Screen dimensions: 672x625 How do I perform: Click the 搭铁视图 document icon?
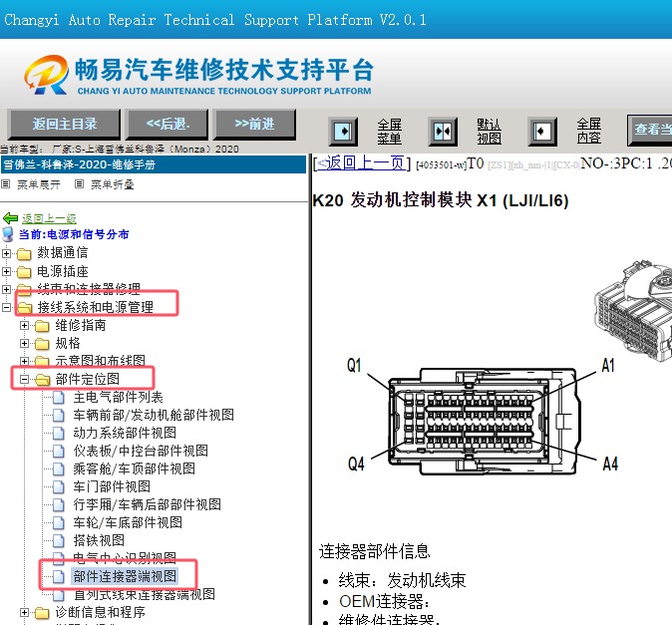click(x=58, y=541)
